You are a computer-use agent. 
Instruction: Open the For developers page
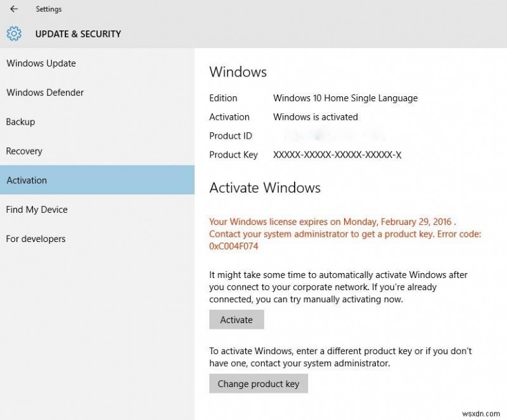point(35,239)
